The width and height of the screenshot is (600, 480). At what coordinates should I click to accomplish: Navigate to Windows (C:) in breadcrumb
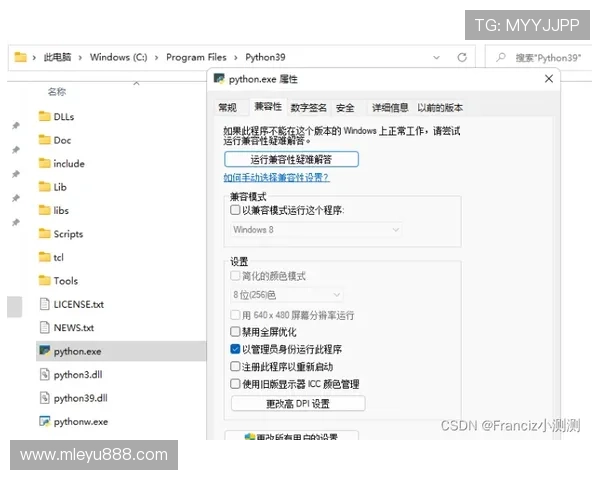click(x=119, y=57)
